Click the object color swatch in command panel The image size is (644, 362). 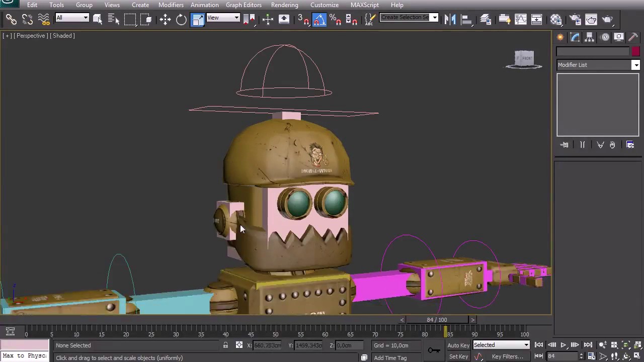click(x=635, y=52)
